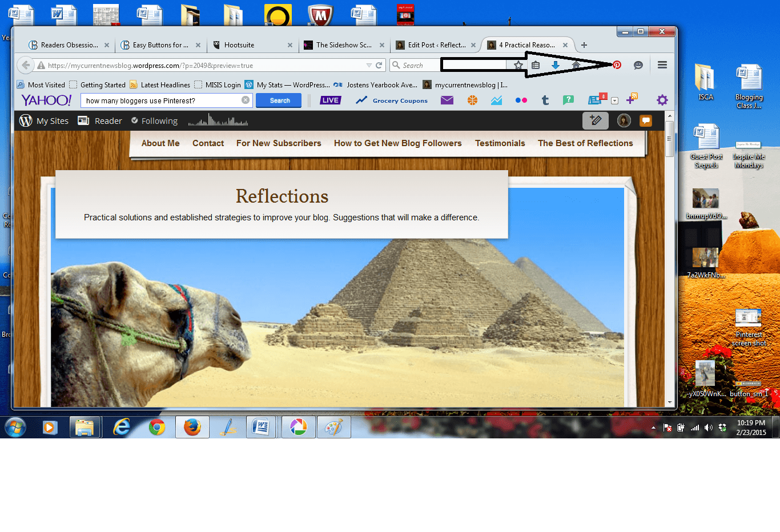Bookmark this page with the star icon
This screenshot has height=532, width=780.
click(518, 65)
